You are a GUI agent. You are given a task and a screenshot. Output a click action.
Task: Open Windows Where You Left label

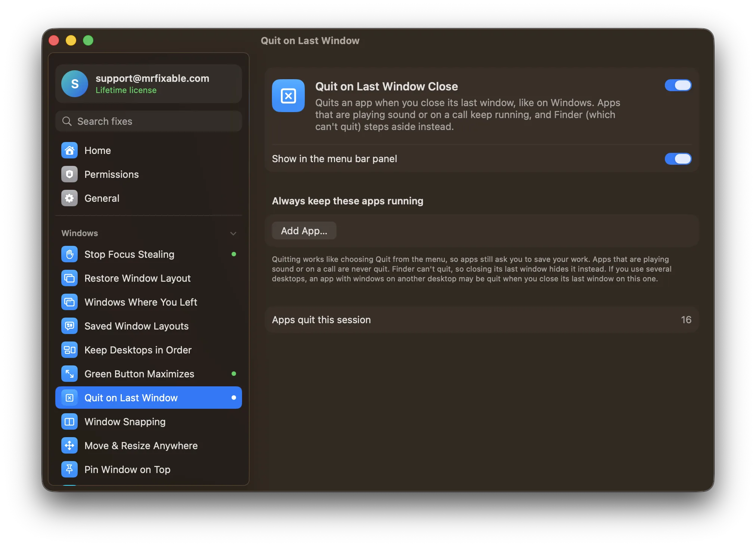coord(141,302)
